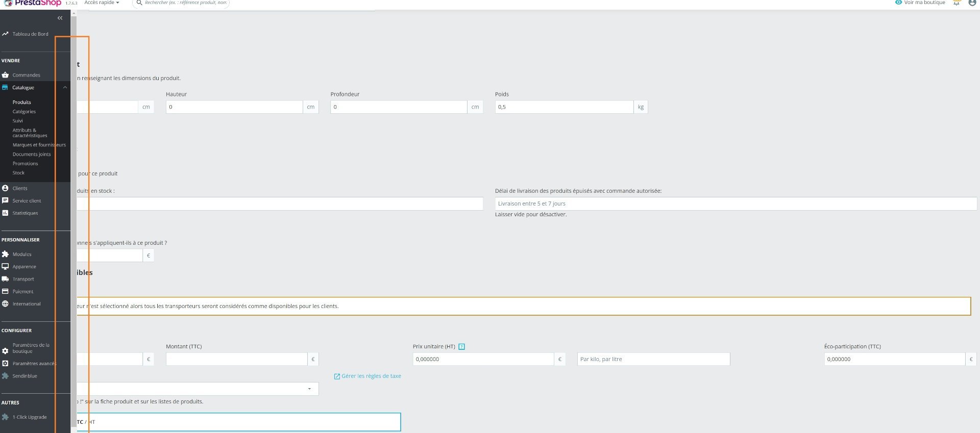Click help icon next to Prix unitaire (HT)
Viewport: 980px width, 433px height.
coord(461,347)
